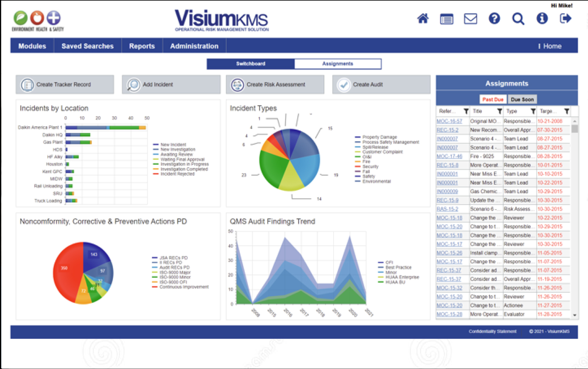Open the help question mark icon

pos(494,18)
